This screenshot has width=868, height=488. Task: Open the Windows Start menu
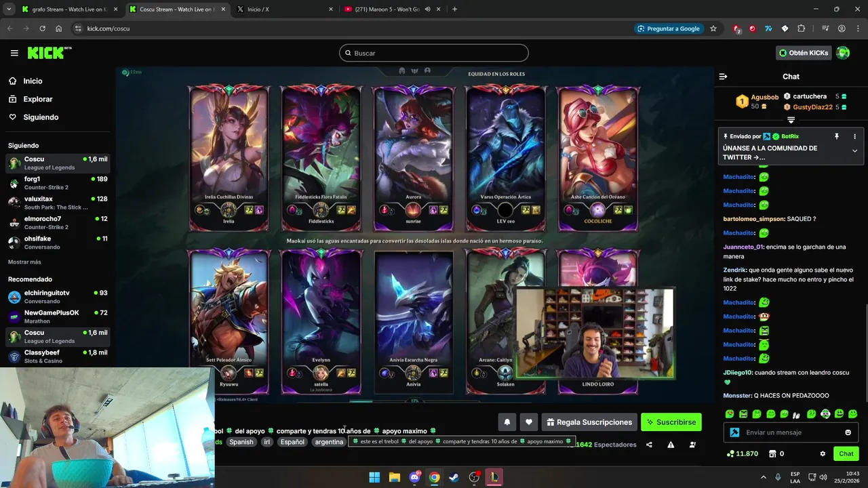click(374, 477)
